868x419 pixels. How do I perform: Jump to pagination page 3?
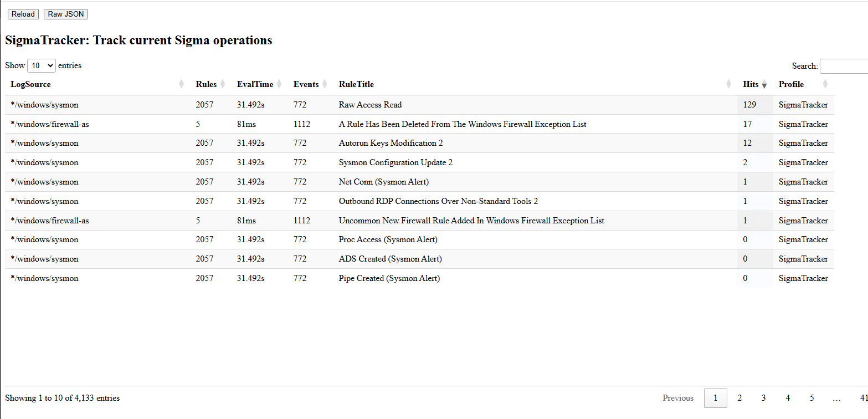pyautogui.click(x=763, y=398)
